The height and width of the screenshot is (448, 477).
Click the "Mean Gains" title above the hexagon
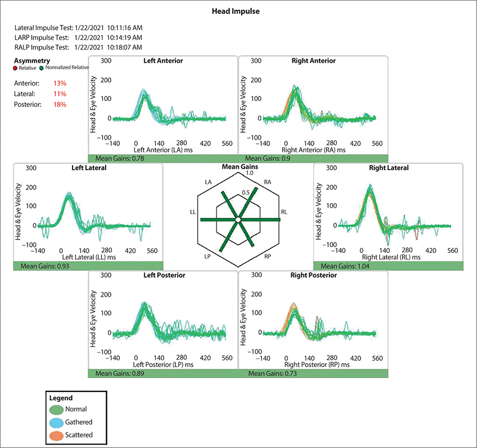pyautogui.click(x=240, y=167)
